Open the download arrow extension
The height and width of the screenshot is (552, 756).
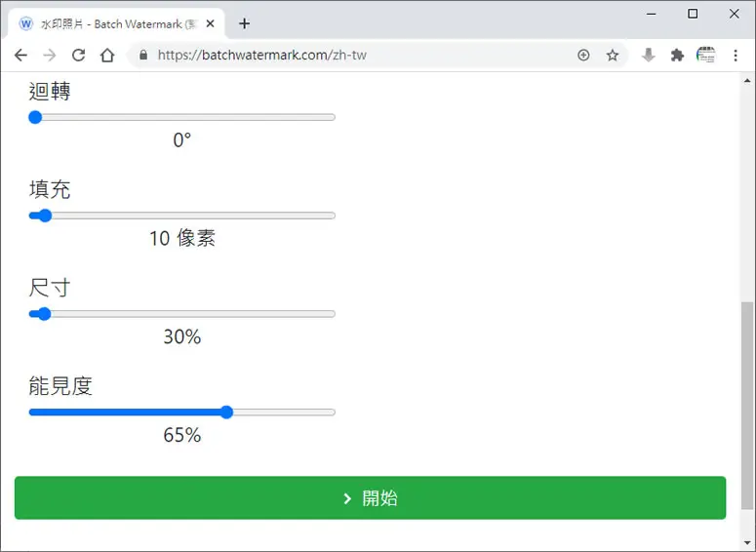click(x=649, y=56)
